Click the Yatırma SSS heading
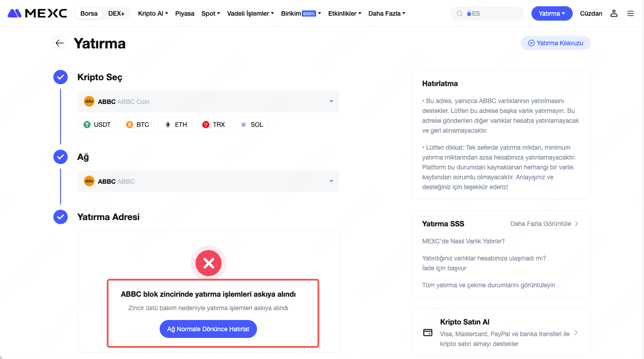This screenshot has height=359, width=644. point(443,224)
